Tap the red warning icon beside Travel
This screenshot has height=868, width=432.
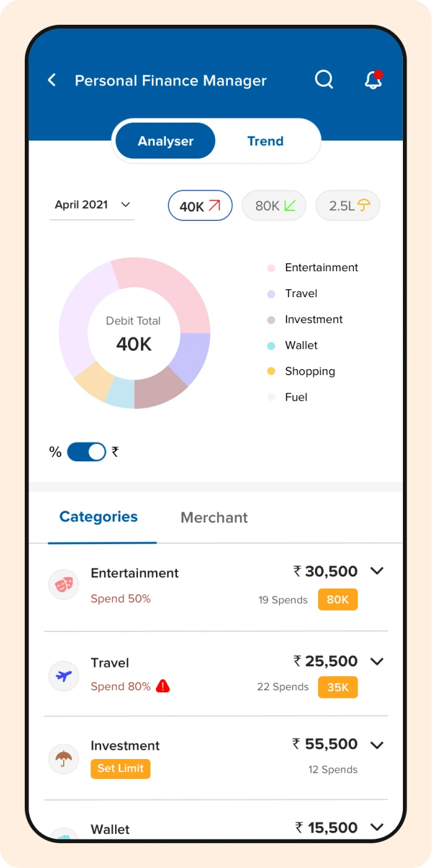163,686
